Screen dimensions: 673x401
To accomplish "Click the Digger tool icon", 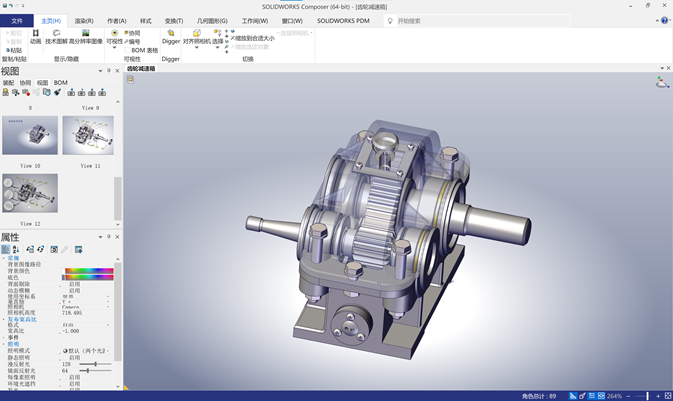I will point(171,33).
